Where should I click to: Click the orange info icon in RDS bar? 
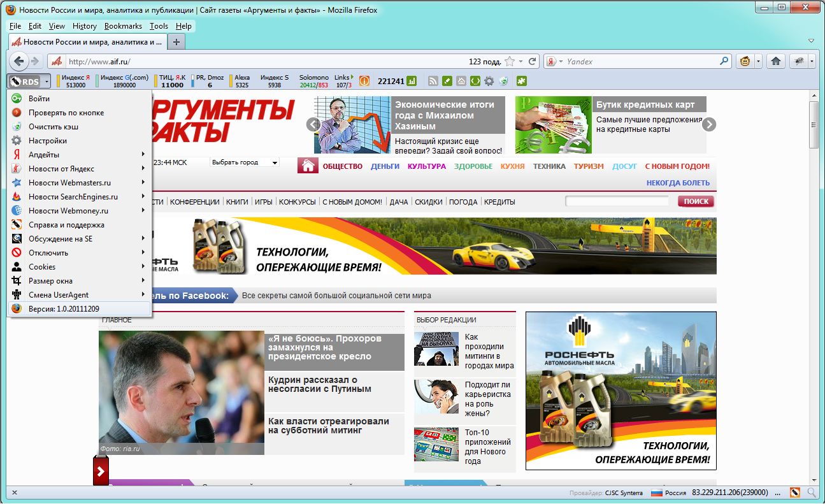click(x=364, y=81)
